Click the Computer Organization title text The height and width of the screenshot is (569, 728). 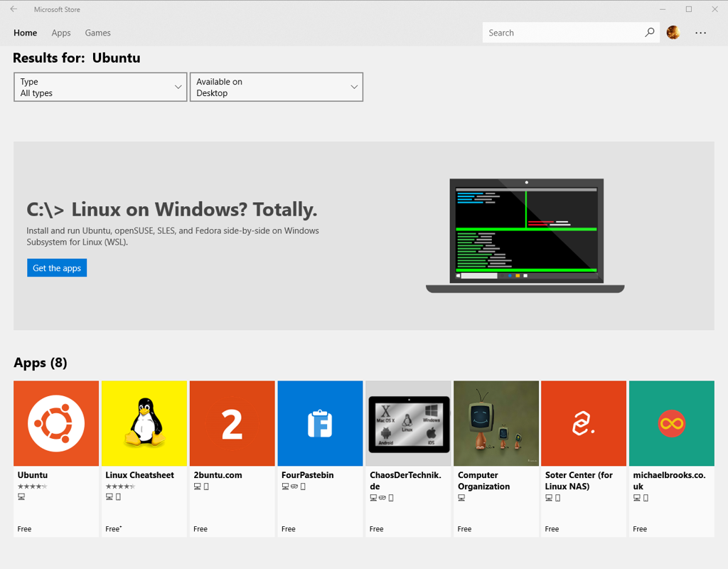point(483,481)
